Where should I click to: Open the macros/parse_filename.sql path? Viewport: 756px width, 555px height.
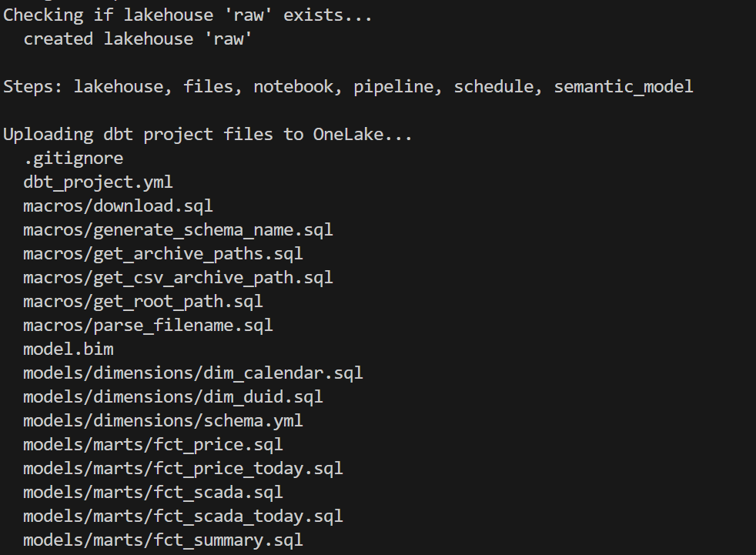coord(148,326)
